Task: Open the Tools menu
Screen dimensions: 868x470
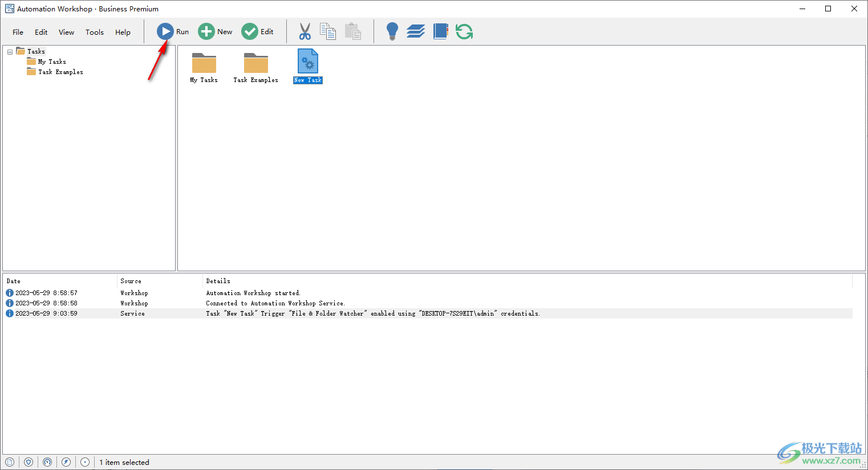Action: click(x=95, y=32)
